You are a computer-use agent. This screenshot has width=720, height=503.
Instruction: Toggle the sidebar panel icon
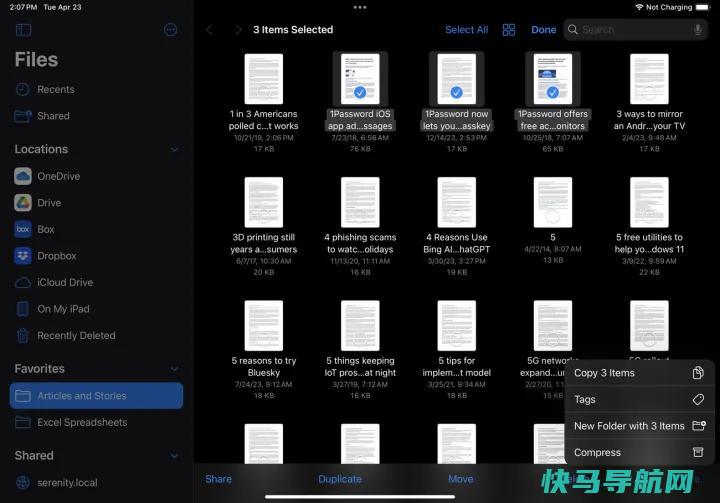[x=23, y=30]
